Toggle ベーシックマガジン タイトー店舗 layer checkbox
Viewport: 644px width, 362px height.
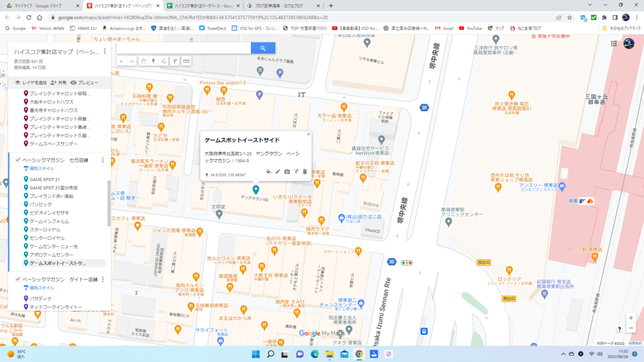[18, 279]
